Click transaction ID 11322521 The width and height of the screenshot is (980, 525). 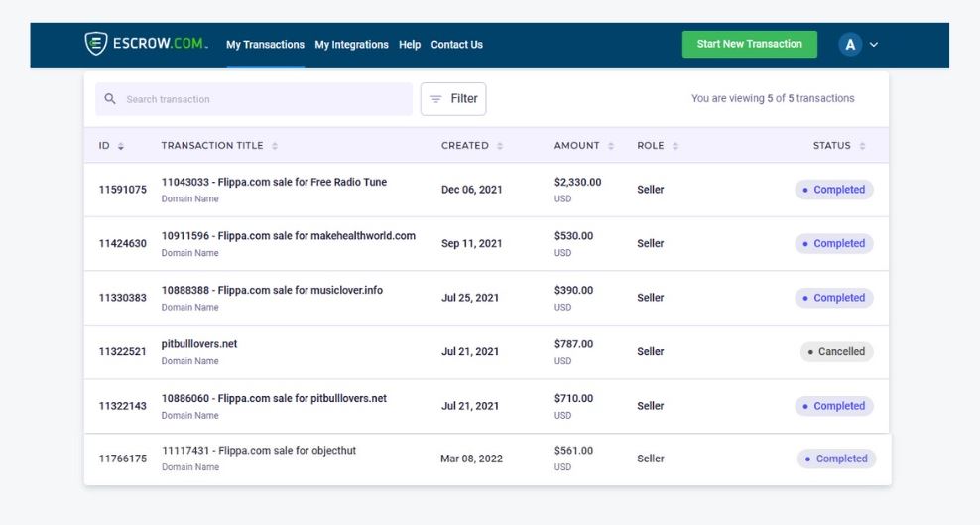click(123, 352)
